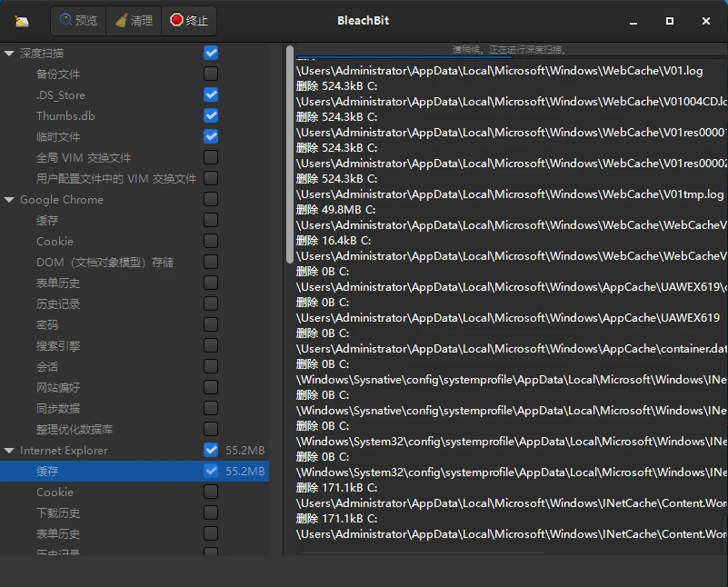Enable the 全局 VIM 交换文件 checkbox
Image resolution: width=728 pixels, height=587 pixels.
coord(211,157)
